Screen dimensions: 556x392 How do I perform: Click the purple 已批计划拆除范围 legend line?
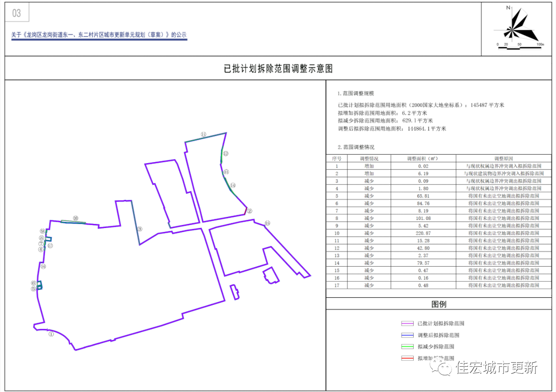tap(407, 324)
